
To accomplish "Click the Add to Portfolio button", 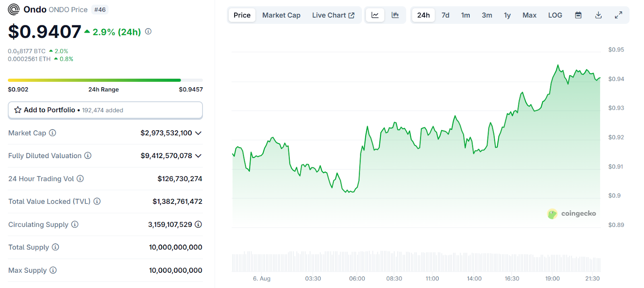I will (105, 110).
